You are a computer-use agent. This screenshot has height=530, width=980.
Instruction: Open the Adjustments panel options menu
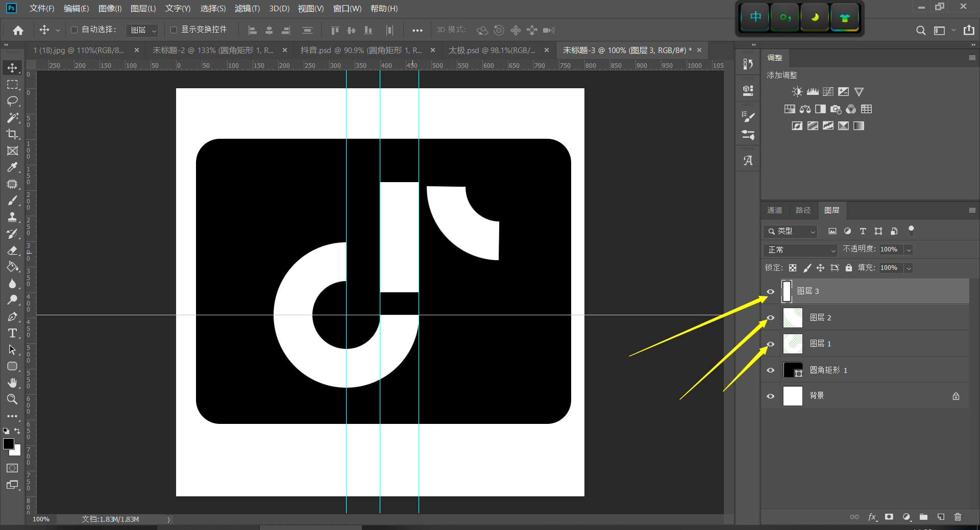[972, 58]
